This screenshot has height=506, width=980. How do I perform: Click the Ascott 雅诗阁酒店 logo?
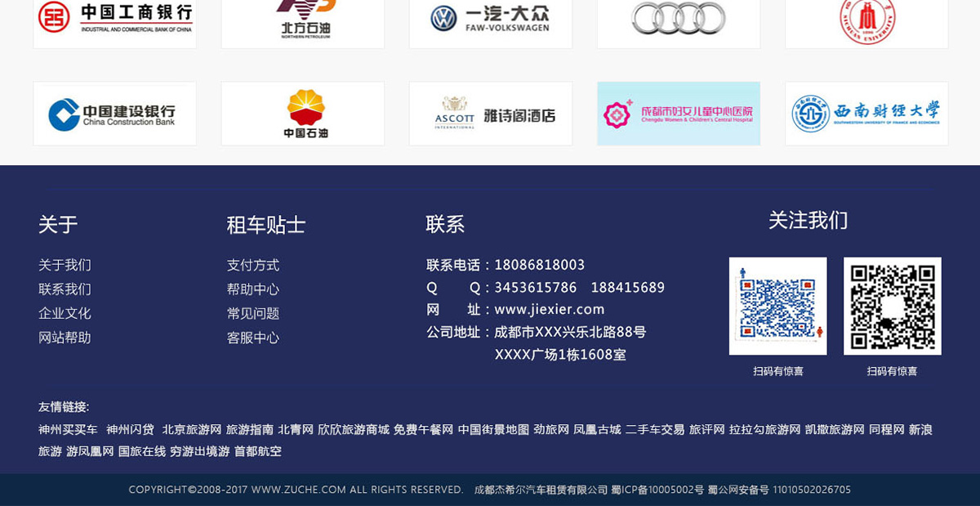490,114
